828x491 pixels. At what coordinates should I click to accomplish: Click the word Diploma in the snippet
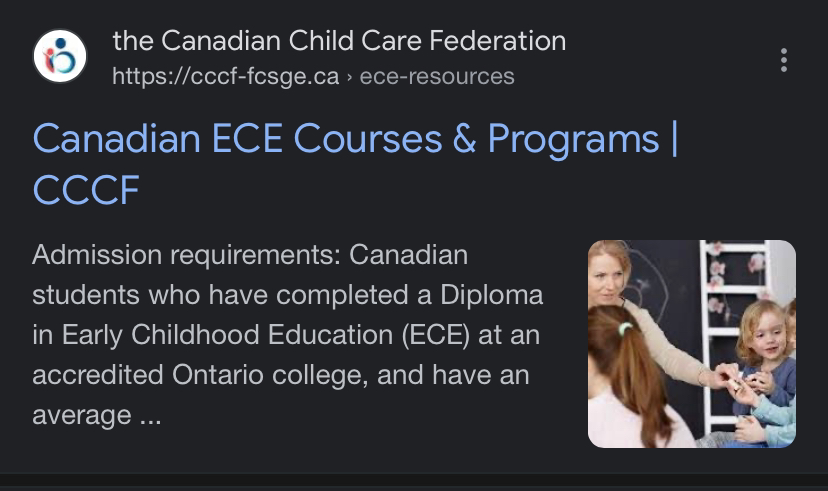[492, 295]
